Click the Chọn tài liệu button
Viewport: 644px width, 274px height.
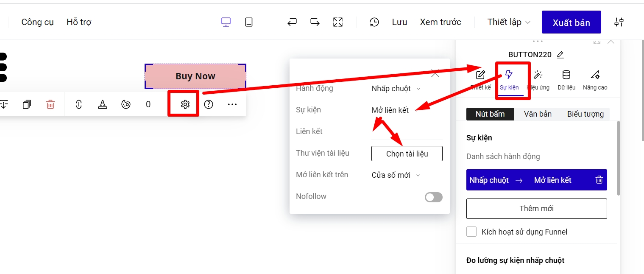point(407,154)
